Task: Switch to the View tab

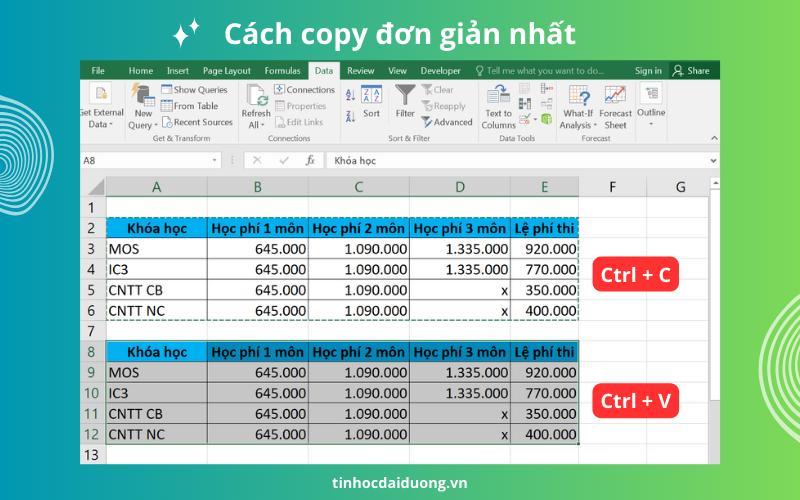Action: (397, 70)
